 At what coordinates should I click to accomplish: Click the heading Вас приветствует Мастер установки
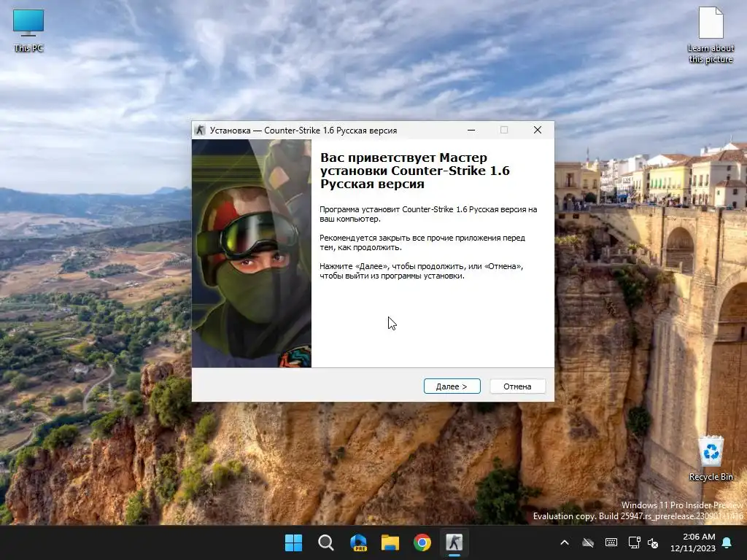(x=415, y=171)
